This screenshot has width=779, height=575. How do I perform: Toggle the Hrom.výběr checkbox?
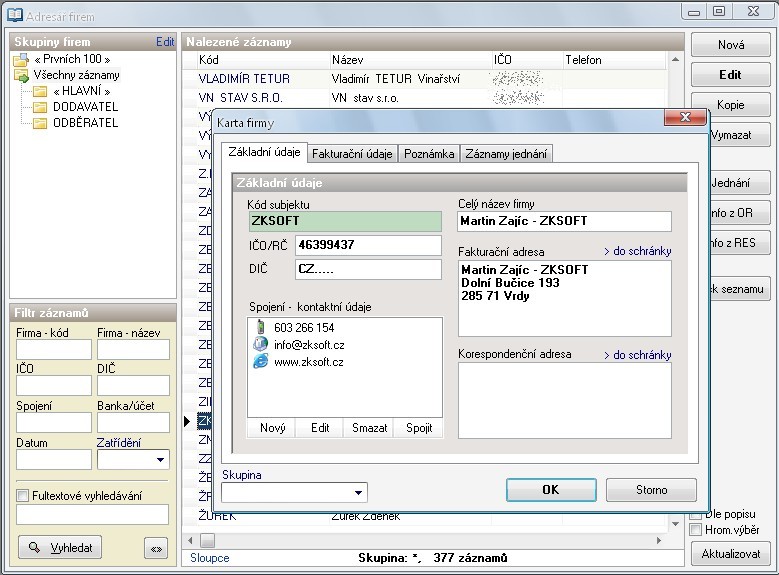pyautogui.click(x=696, y=529)
